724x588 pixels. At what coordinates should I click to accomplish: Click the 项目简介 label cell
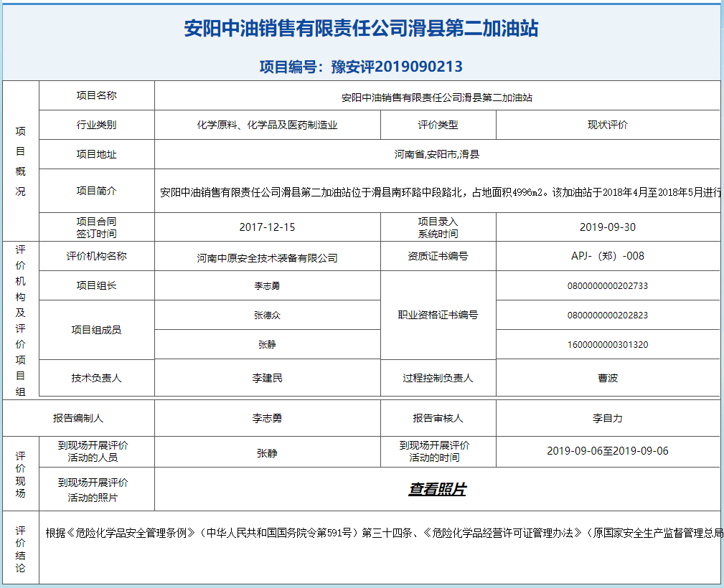point(96,191)
